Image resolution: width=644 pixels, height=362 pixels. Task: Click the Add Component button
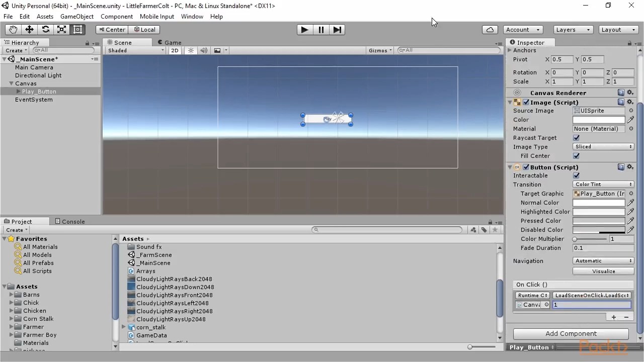(571, 333)
